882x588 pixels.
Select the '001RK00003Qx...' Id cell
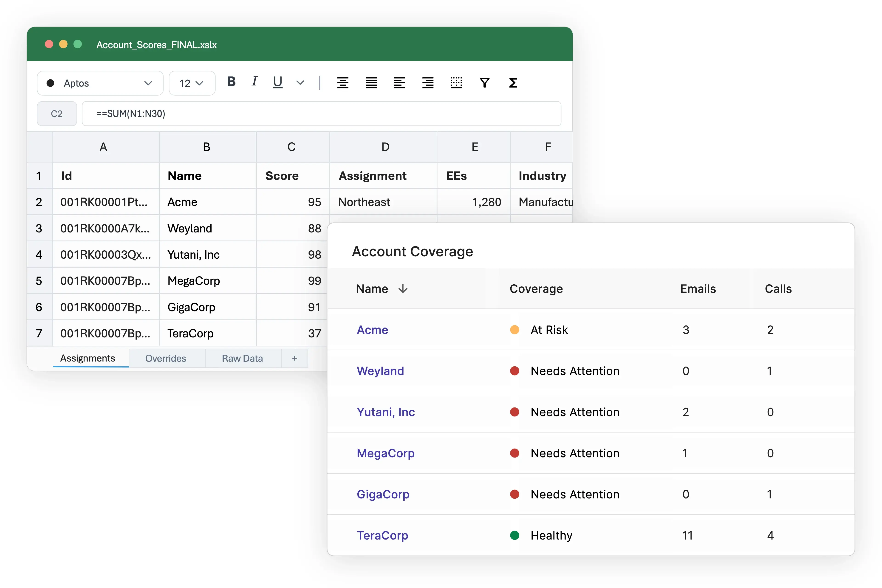(x=106, y=254)
